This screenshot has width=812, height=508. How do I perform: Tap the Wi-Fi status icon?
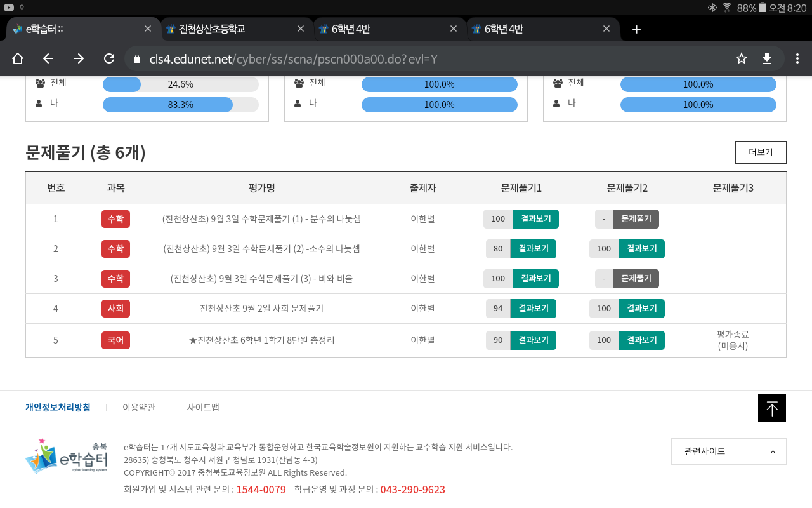[x=727, y=8]
